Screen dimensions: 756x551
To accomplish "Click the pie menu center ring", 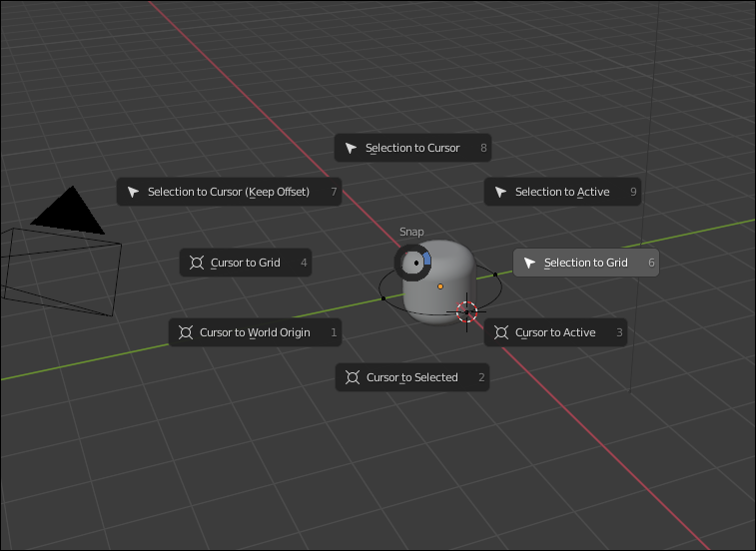I will tap(413, 263).
